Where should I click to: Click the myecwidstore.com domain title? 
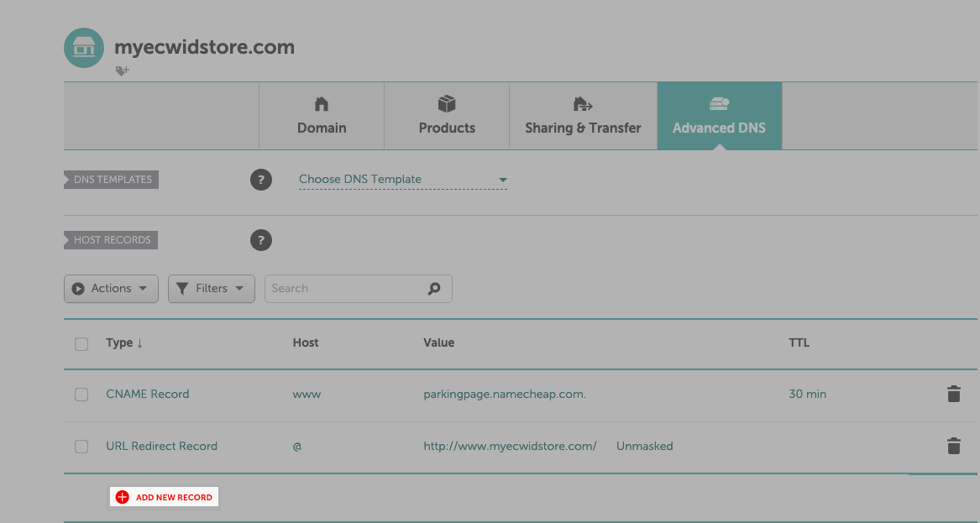pos(204,48)
